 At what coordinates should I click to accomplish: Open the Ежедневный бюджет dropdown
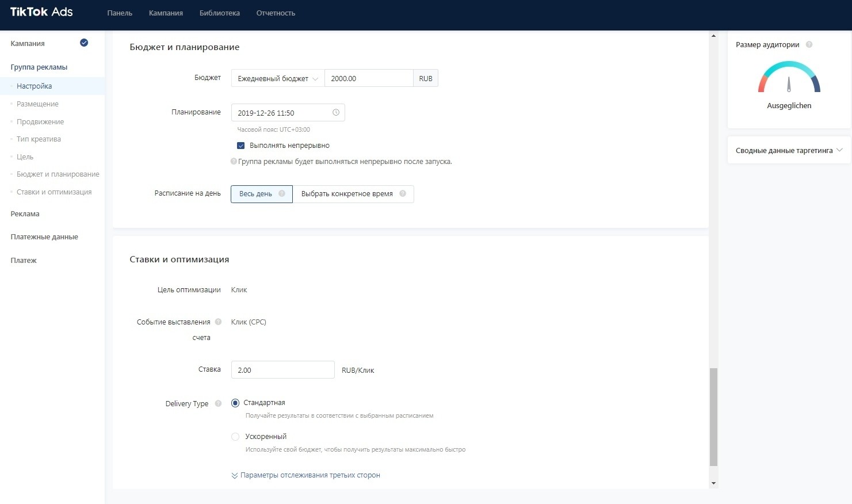[x=278, y=78]
